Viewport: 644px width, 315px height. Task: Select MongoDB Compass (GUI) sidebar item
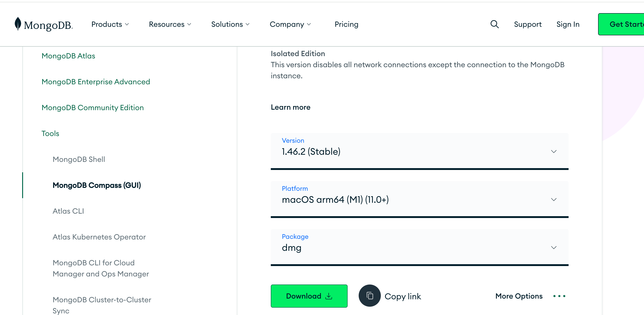pos(97,185)
